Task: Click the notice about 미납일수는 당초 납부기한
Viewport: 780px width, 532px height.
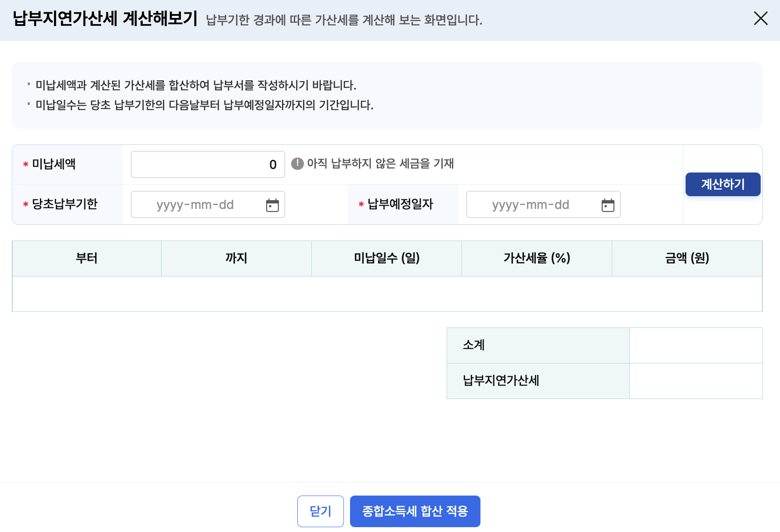Action: pos(204,105)
